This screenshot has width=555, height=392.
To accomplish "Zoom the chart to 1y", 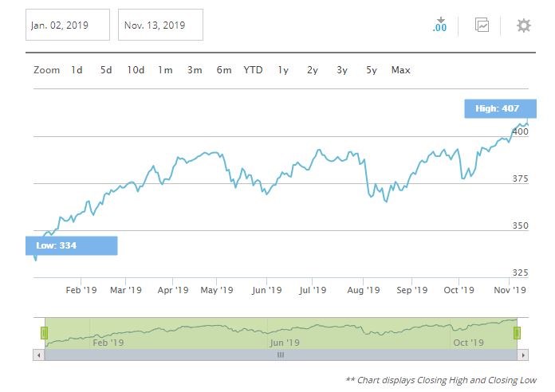I will click(283, 70).
